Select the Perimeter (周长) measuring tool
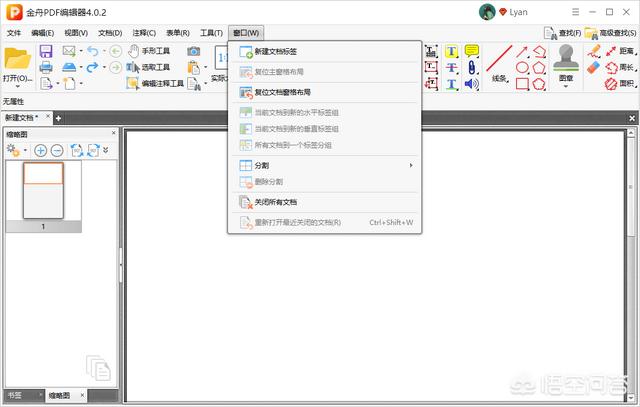 621,67
